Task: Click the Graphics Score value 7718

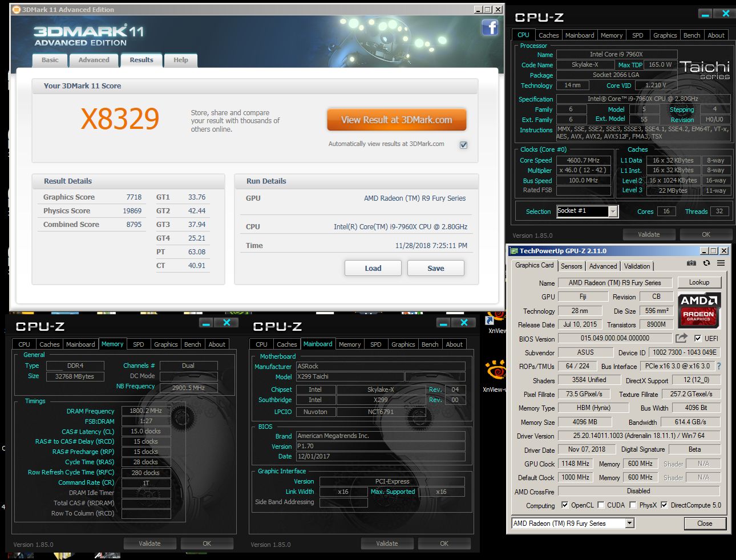Action: pyautogui.click(x=134, y=197)
